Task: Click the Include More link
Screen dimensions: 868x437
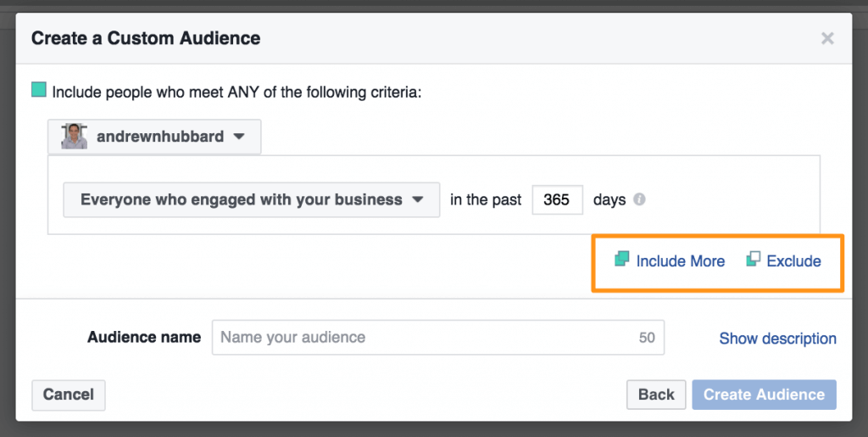Action: point(680,261)
